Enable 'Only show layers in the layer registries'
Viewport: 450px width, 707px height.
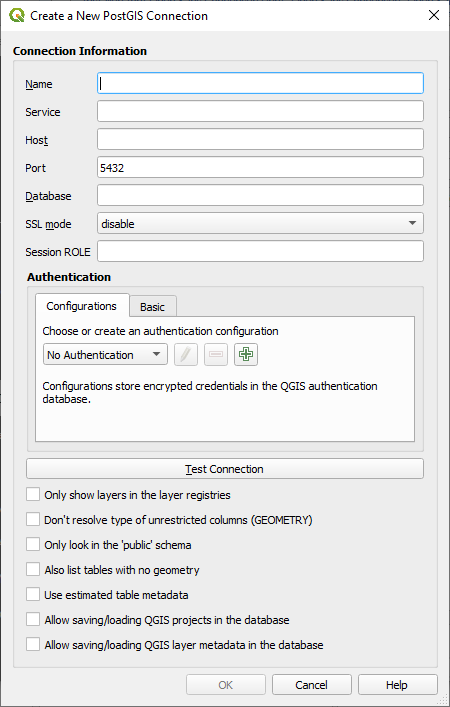[33, 494]
